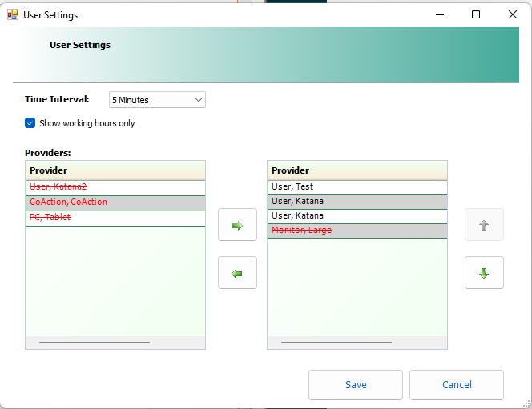Screen dimensions: 532x409
Task: Open the Time Interval dropdown
Action: pos(157,100)
